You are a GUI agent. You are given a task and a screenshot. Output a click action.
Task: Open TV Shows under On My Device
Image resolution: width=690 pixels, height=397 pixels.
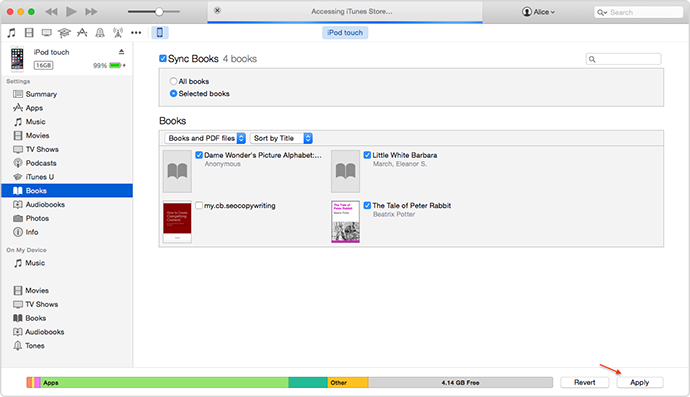(x=66, y=305)
